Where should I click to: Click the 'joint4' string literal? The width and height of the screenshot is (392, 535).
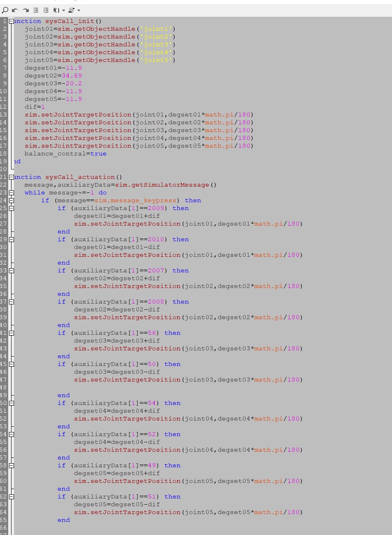pos(156,53)
